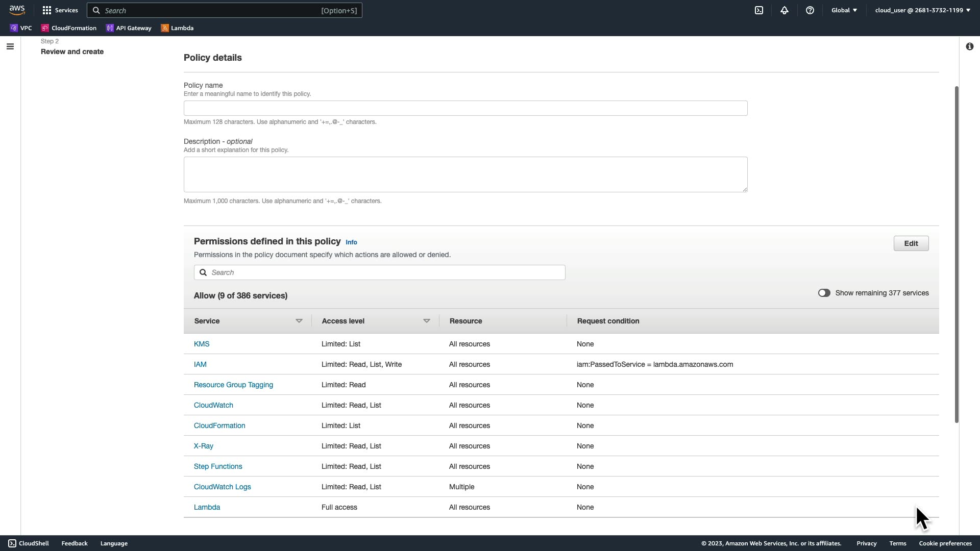
Task: Open the CloudWatch Logs service link
Action: (x=222, y=487)
